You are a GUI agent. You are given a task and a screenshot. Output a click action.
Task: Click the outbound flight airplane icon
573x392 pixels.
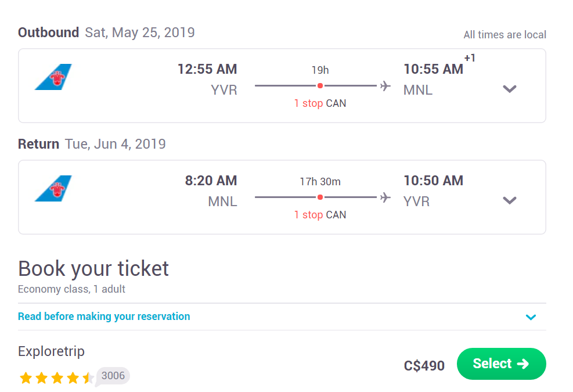pos(385,86)
